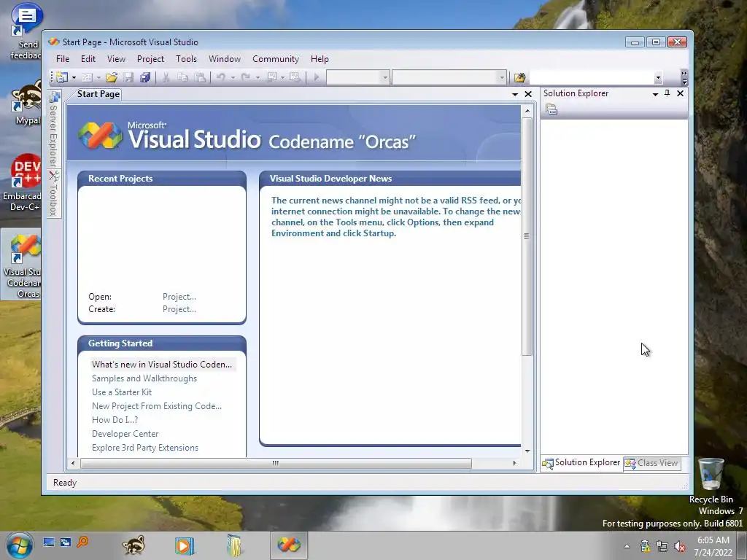Click the Navigate Backward toolbar icon
This screenshot has width=747, height=560.
click(x=272, y=77)
